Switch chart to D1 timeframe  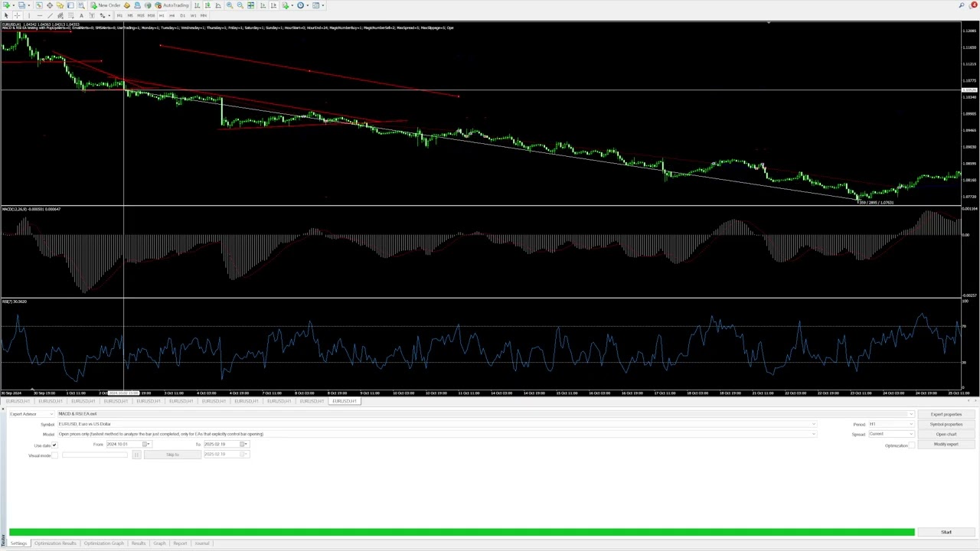[182, 15]
